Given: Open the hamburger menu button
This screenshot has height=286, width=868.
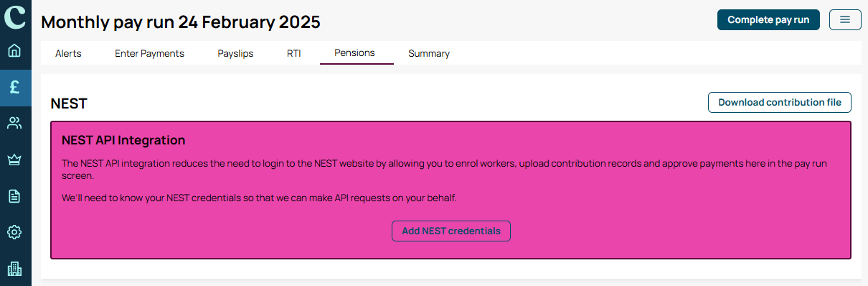Looking at the screenshot, I should click(x=845, y=19).
